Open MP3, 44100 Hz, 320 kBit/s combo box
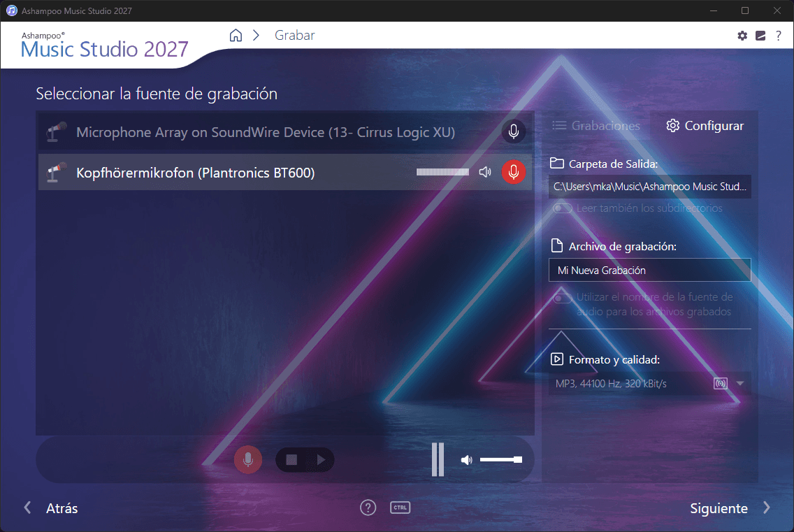 pos(650,384)
